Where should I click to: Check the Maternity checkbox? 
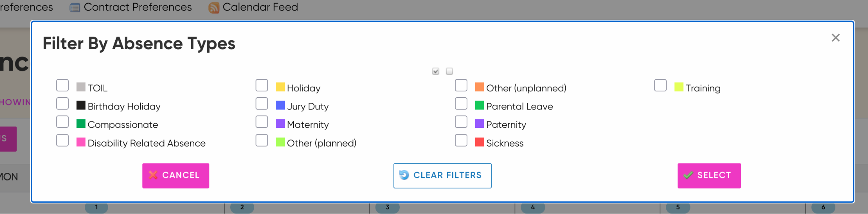click(x=262, y=122)
